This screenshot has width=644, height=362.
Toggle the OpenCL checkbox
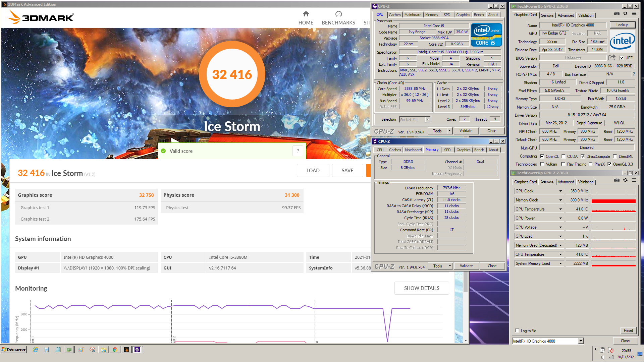pos(542,156)
